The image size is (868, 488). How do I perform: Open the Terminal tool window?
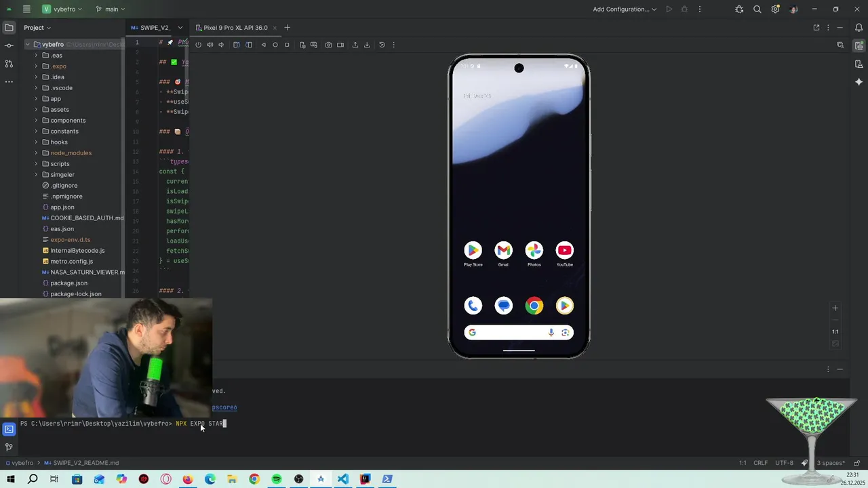[9, 429]
